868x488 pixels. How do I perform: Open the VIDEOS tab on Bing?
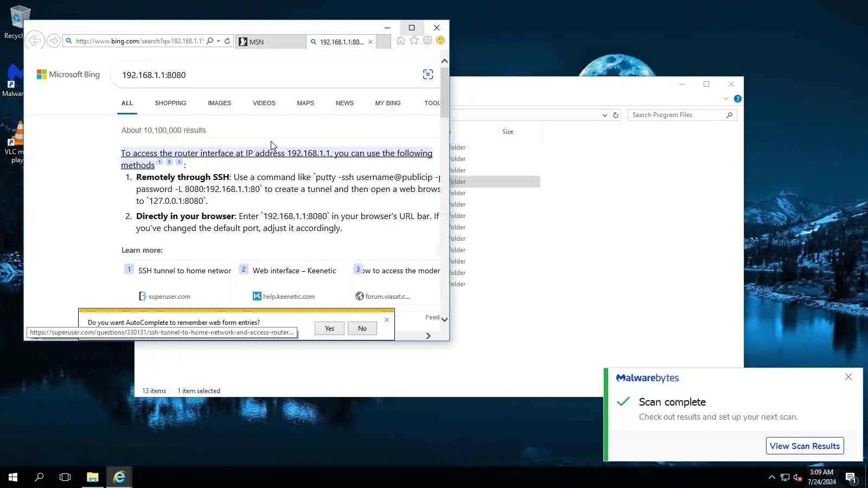(x=264, y=103)
